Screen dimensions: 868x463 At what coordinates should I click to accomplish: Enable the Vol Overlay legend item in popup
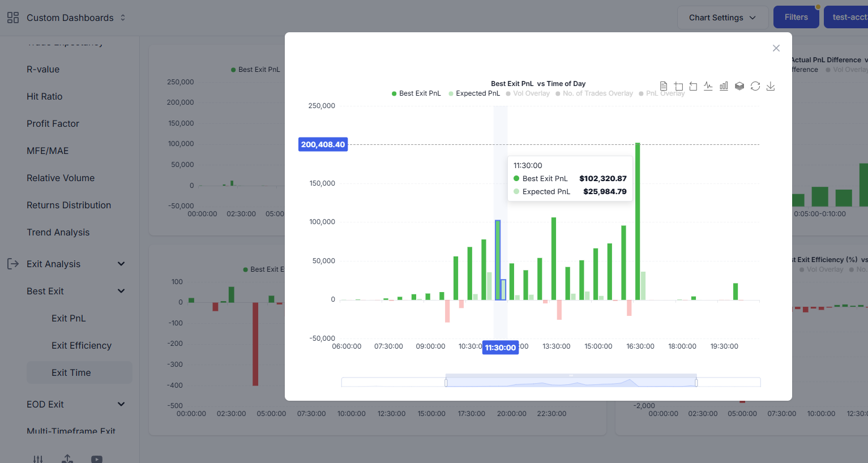528,93
